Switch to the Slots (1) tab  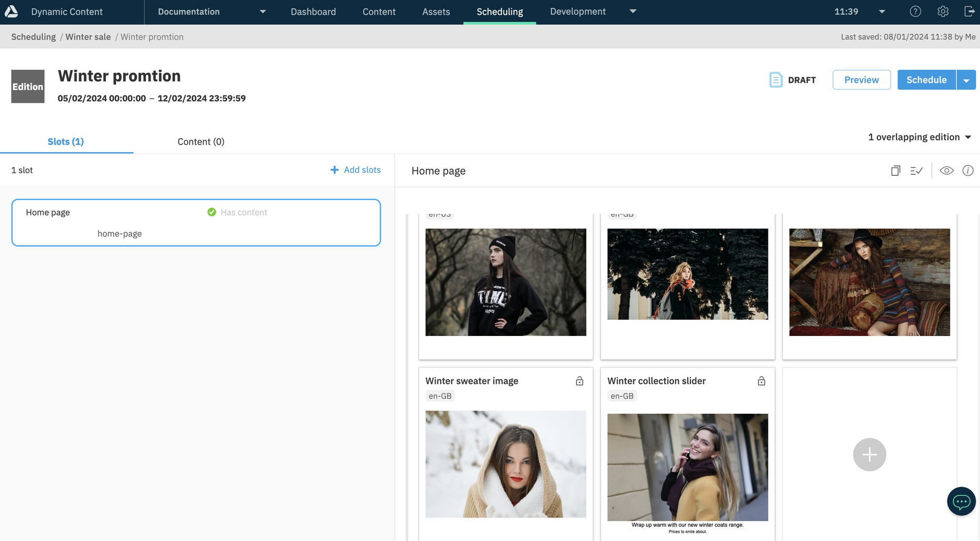66,141
